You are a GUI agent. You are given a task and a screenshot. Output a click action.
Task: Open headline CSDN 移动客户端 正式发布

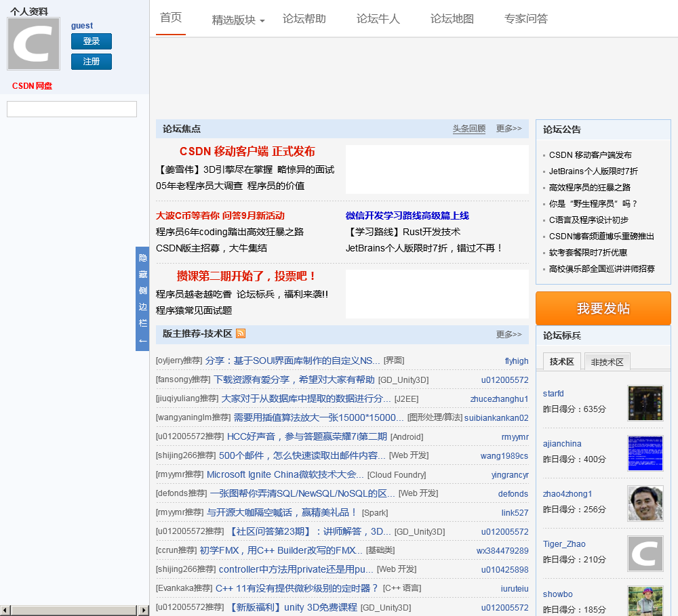pyautogui.click(x=247, y=151)
